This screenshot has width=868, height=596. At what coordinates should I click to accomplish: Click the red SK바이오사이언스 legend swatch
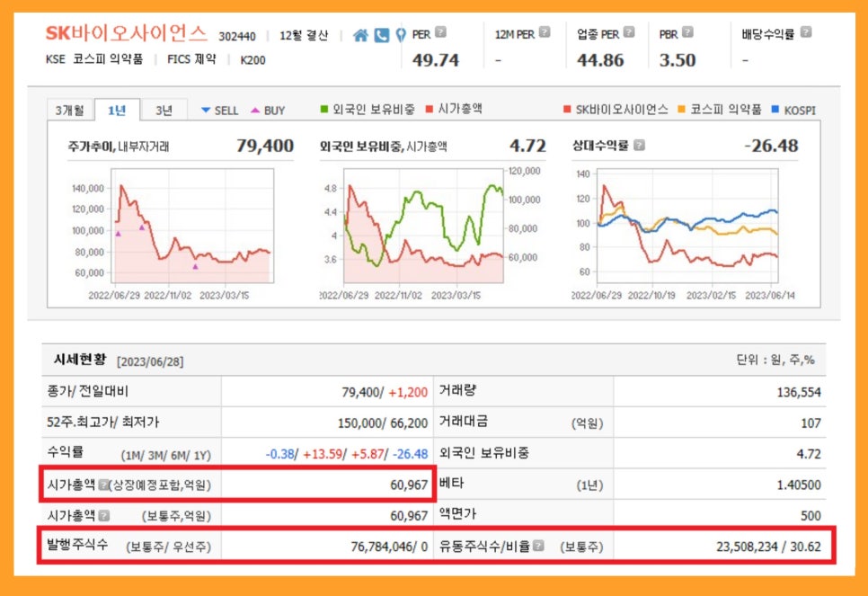click(x=567, y=109)
